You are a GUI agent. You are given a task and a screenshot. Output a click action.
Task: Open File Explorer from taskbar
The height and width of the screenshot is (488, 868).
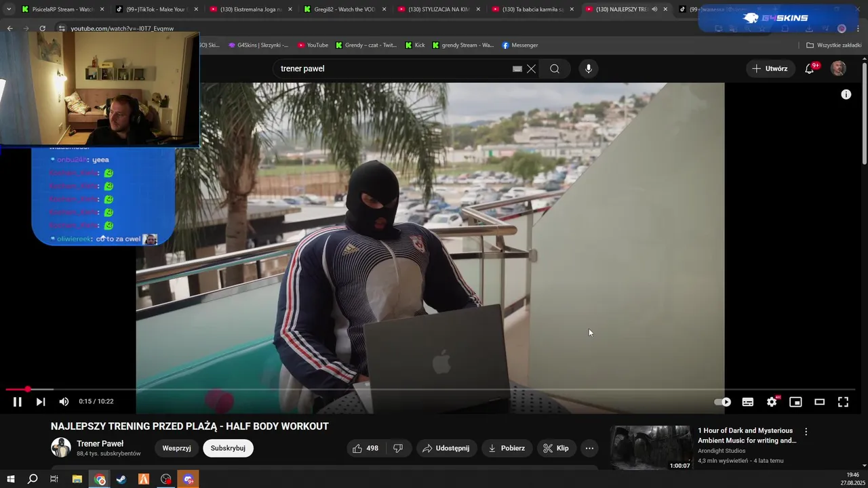(77, 479)
